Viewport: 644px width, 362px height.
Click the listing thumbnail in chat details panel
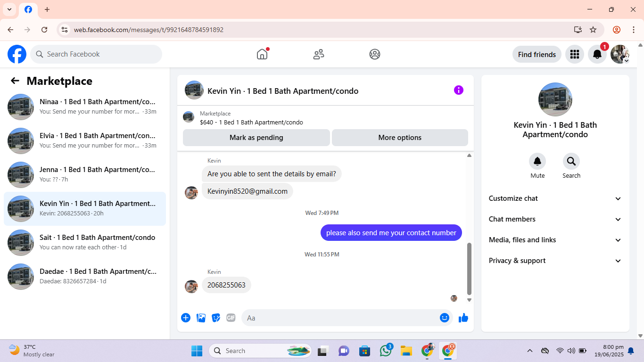(555, 99)
